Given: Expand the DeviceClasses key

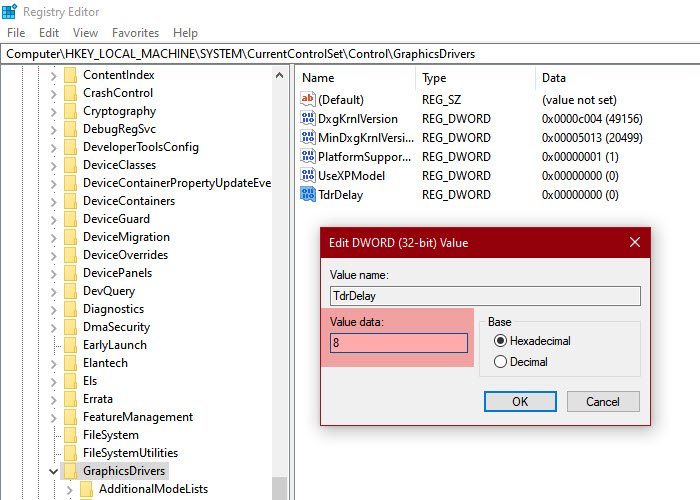Looking at the screenshot, I should [54, 166].
